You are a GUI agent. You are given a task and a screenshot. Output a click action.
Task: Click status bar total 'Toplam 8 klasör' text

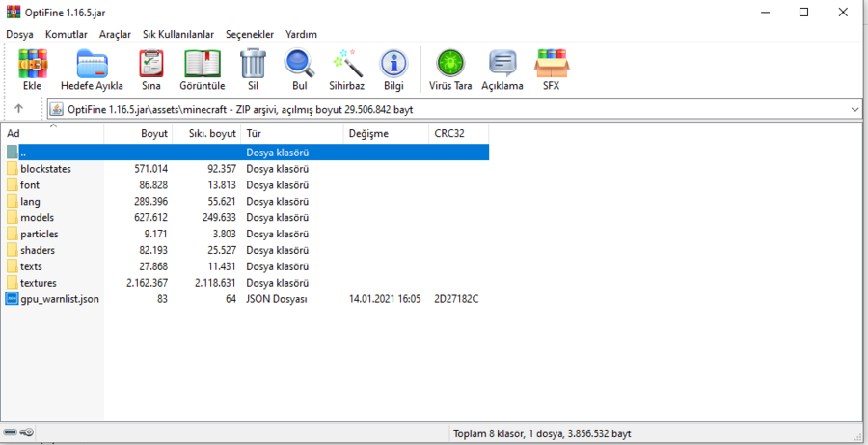(542, 433)
